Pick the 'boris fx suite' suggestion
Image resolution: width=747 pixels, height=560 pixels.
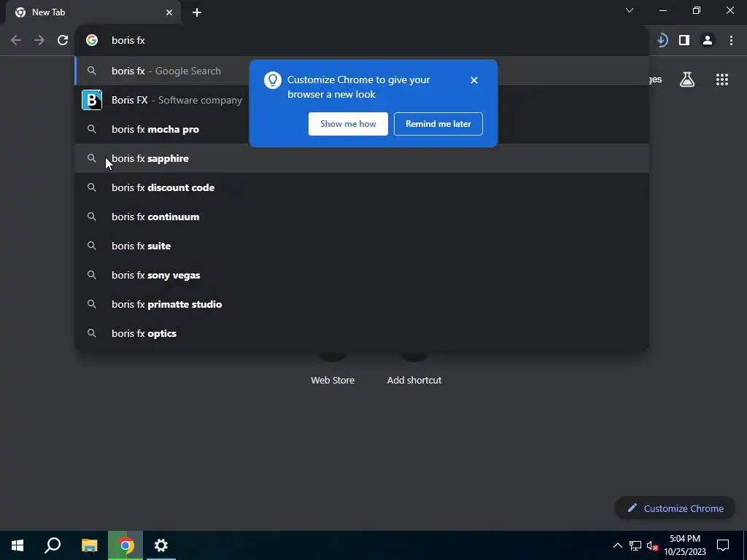pos(362,246)
